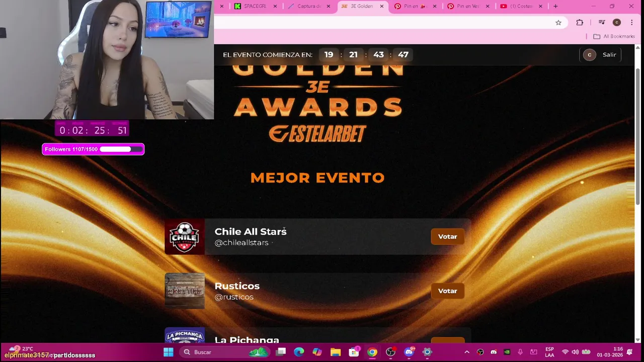The image size is (644, 362).
Task: Click the user avatar next to Salir
Action: click(589, 55)
